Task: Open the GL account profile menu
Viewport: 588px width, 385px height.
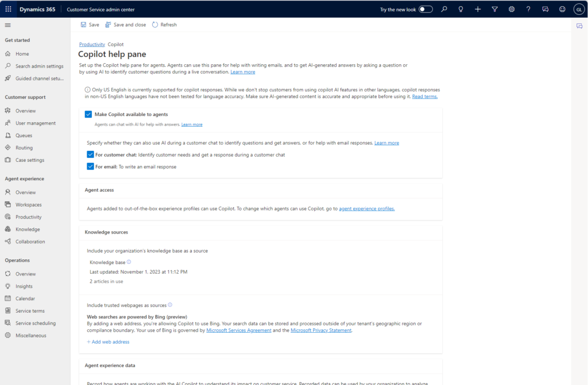Action: tap(579, 9)
